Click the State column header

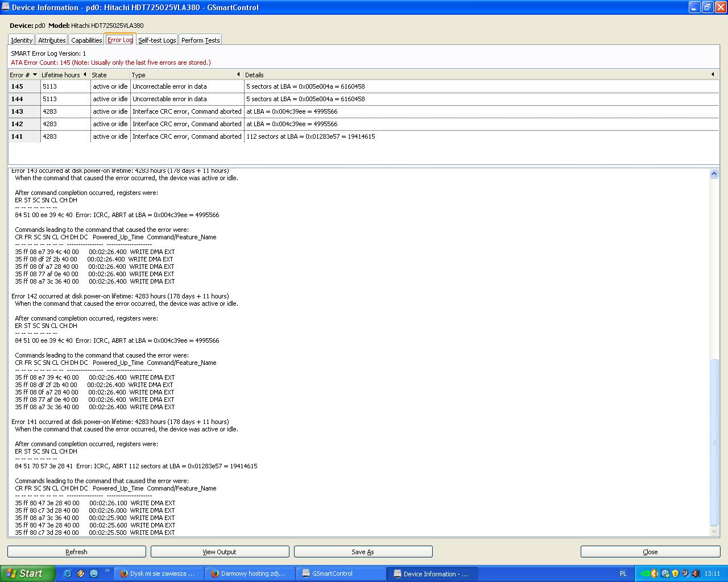point(110,75)
